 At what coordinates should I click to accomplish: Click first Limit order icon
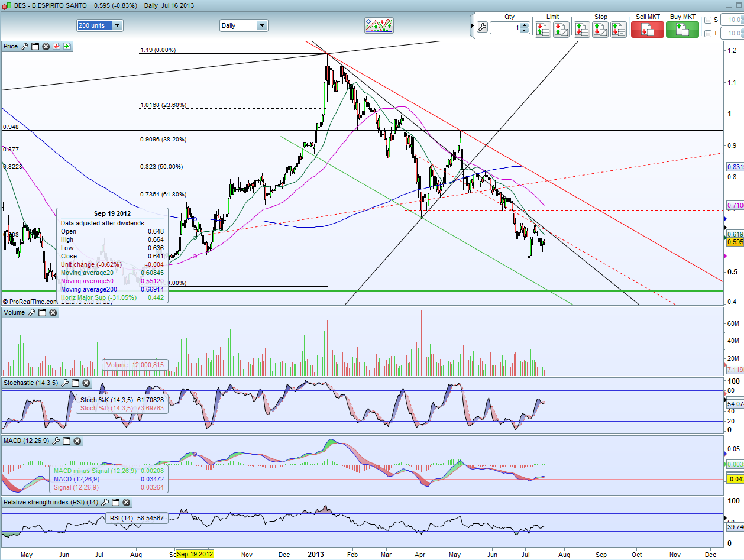pyautogui.click(x=543, y=28)
